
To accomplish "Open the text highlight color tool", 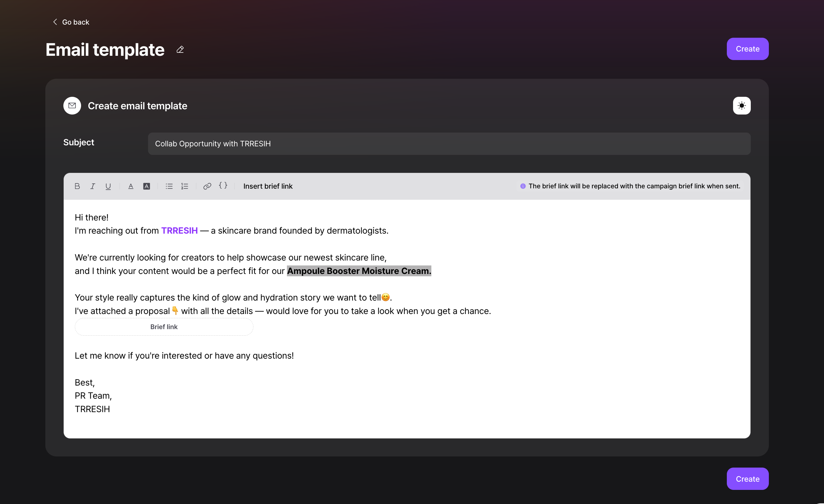I will [146, 186].
